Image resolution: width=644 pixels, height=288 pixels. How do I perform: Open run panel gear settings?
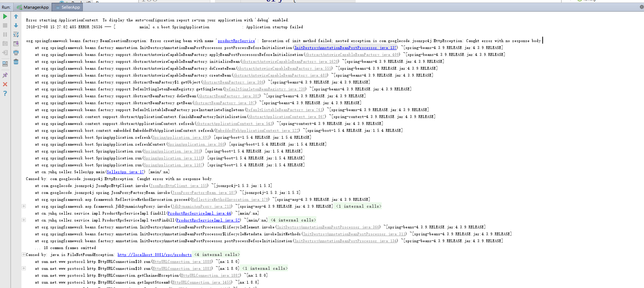point(641,7)
